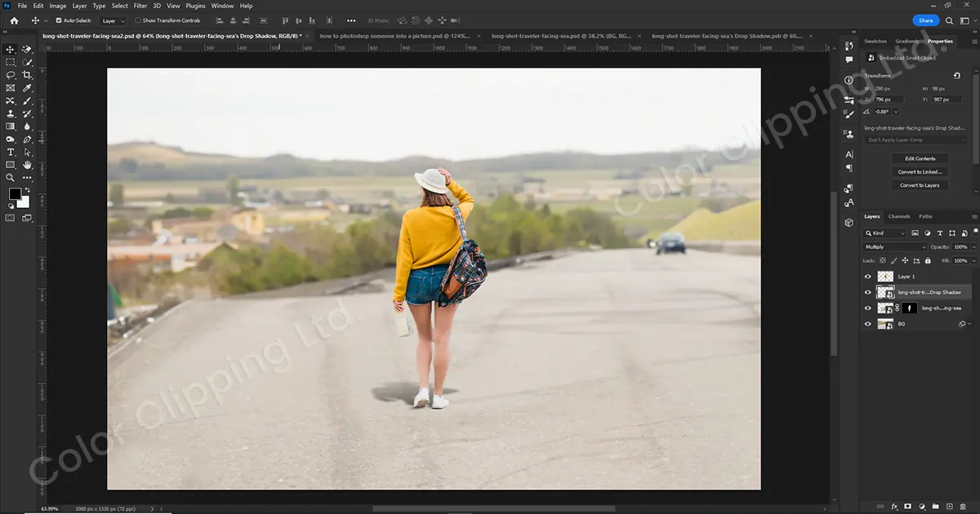Open the 3D cube panel icon
980x514 pixels.
(849, 222)
